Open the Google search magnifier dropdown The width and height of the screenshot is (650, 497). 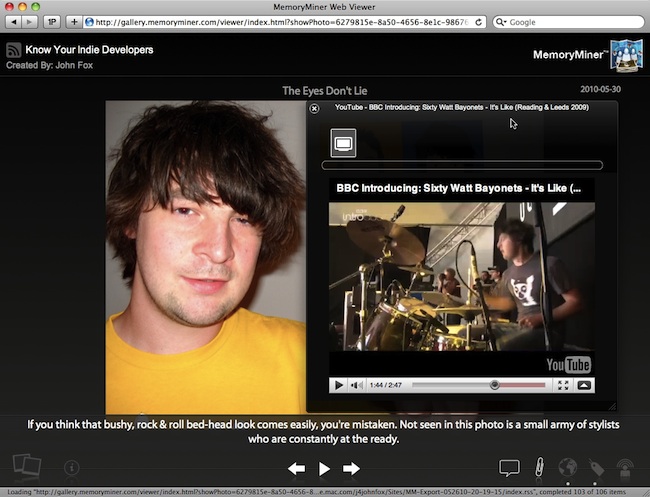[x=501, y=22]
